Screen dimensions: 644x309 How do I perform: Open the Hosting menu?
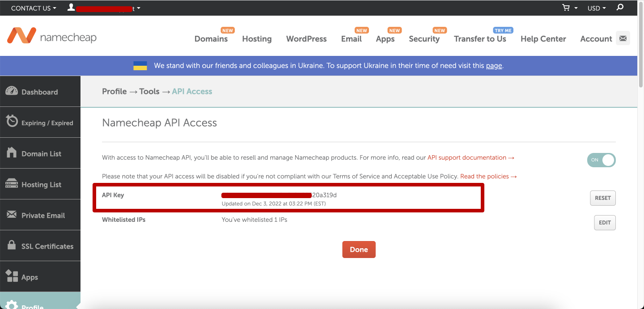(x=257, y=39)
